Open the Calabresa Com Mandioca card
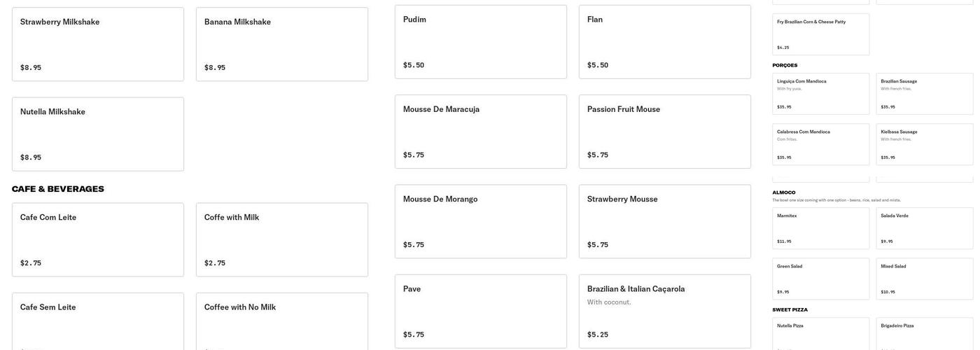Screen dimensions: 980x350 coord(820,144)
